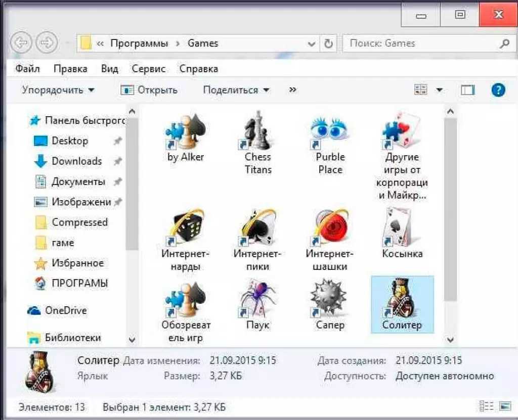Unpin Документы using its pin icon
The width and height of the screenshot is (518, 420).
tap(117, 181)
